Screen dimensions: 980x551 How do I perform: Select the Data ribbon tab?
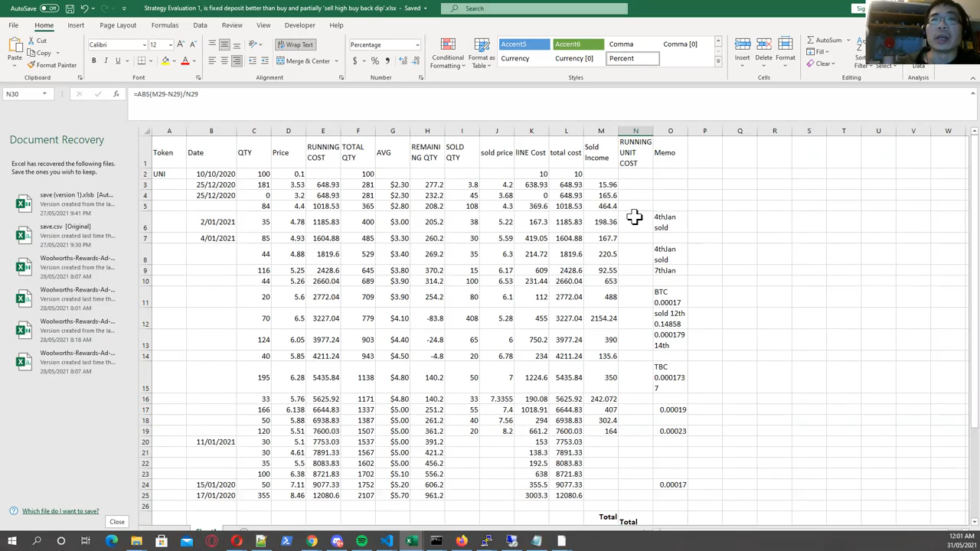[x=200, y=25]
